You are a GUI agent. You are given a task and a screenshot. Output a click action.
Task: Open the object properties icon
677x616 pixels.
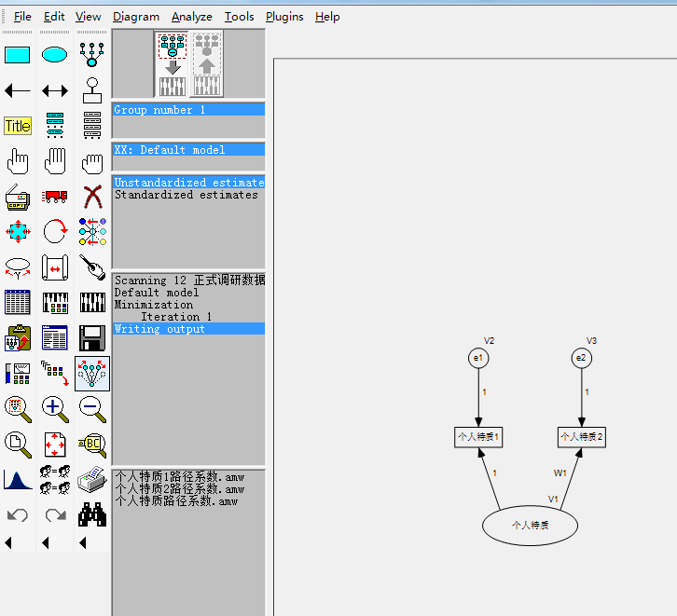coord(18,374)
